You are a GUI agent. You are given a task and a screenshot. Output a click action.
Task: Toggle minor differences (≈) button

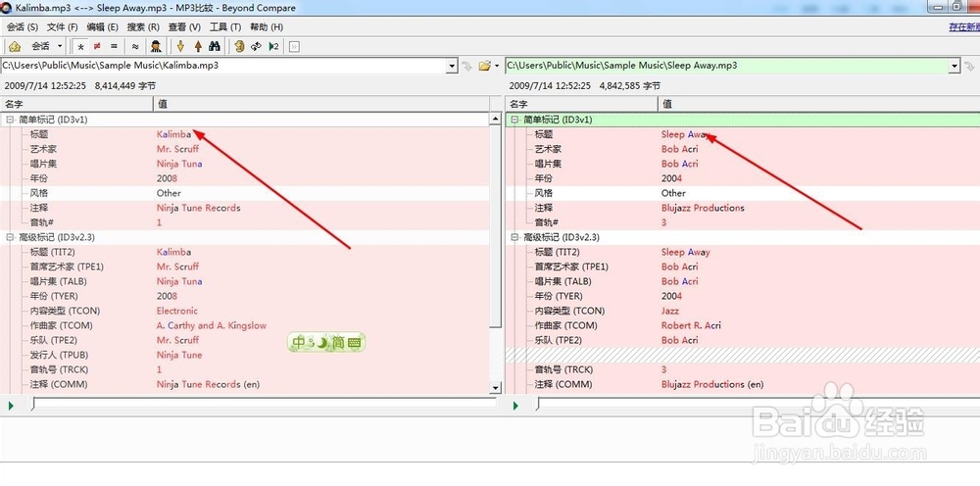(135, 46)
